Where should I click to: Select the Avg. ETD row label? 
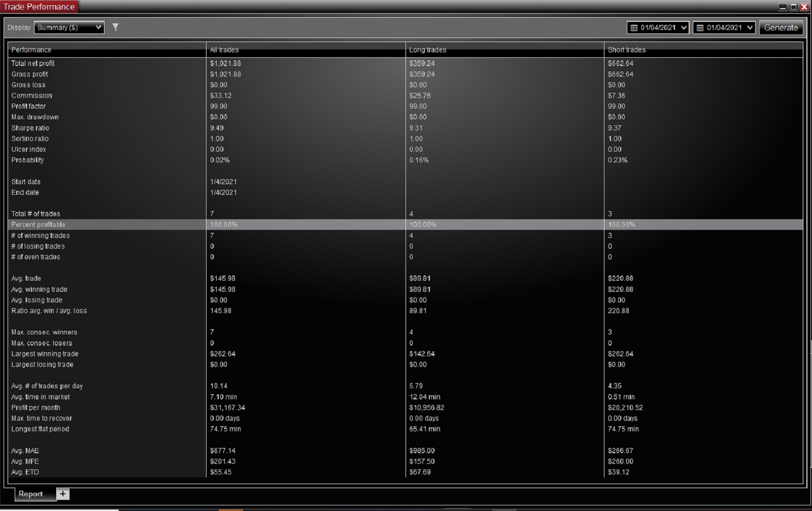(25, 472)
